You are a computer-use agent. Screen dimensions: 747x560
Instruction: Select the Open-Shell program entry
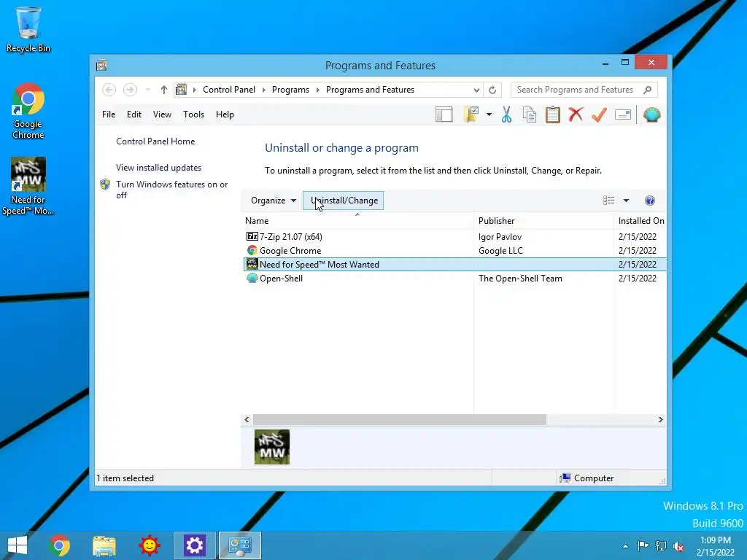(454, 278)
